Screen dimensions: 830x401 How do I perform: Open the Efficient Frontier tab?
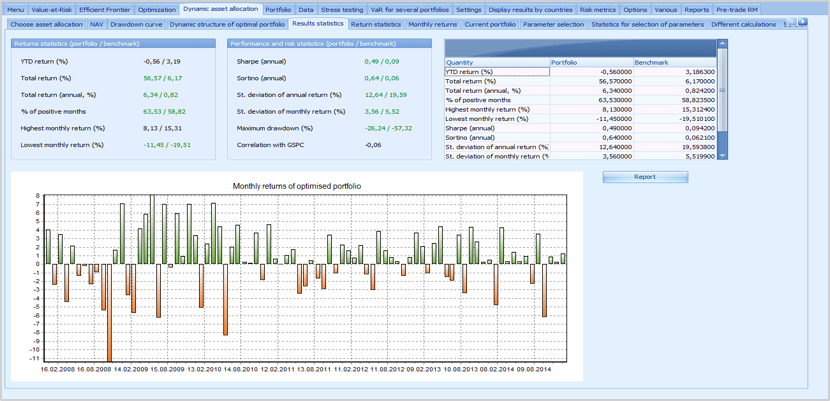click(x=104, y=10)
